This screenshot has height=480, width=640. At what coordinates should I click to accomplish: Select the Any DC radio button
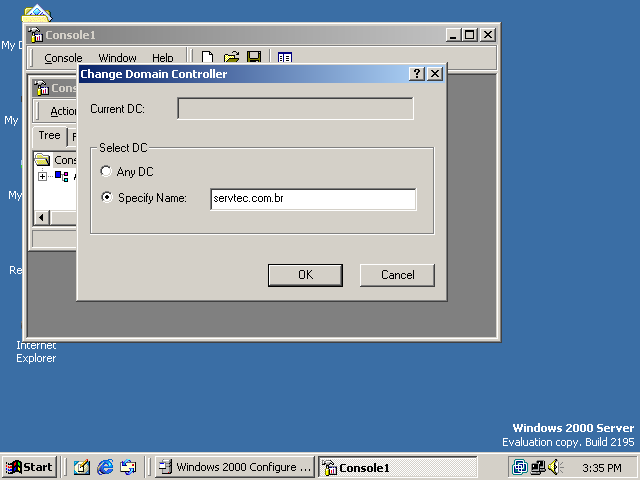pyautogui.click(x=106, y=171)
